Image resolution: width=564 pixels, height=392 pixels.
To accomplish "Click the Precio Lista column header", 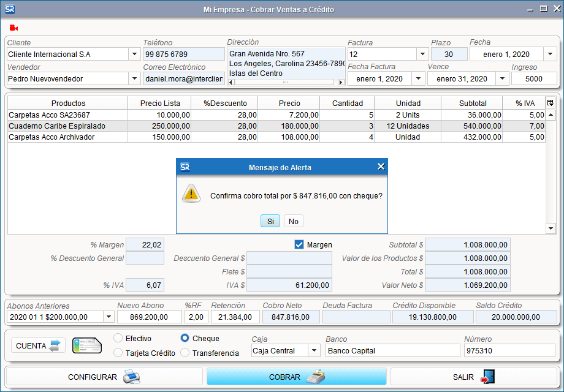I will (160, 103).
